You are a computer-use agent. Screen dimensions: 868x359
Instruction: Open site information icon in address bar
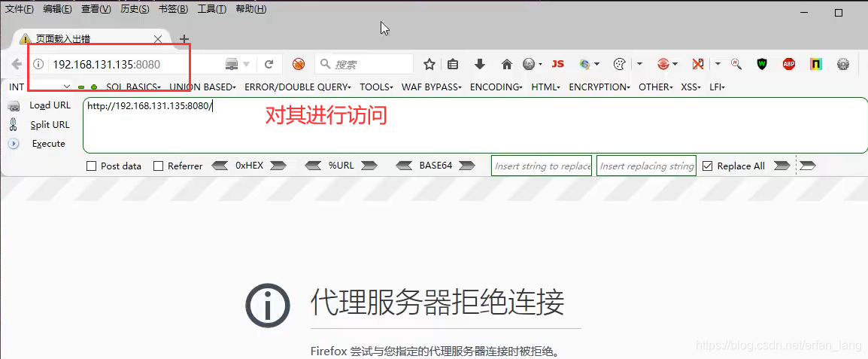point(38,64)
